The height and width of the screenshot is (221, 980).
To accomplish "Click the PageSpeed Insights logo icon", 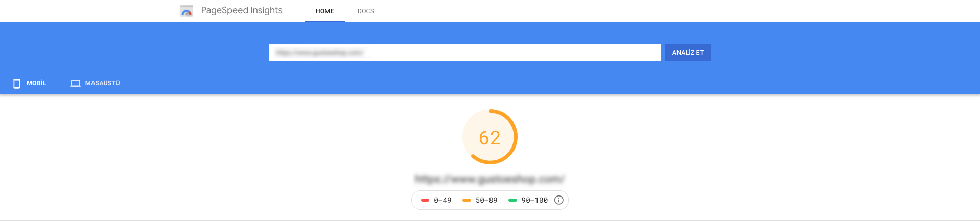I will (x=186, y=11).
